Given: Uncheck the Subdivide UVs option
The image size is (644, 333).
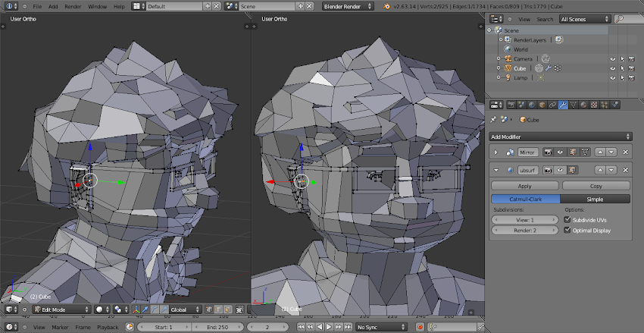Looking at the screenshot, I should click(568, 220).
